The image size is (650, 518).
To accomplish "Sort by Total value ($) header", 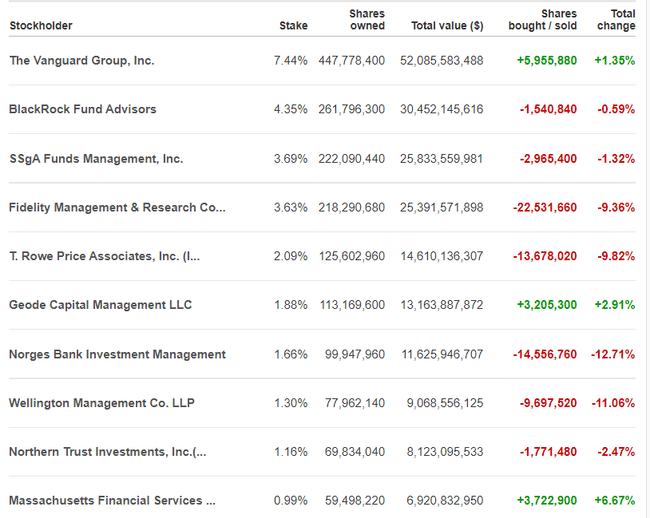I will [x=447, y=26].
